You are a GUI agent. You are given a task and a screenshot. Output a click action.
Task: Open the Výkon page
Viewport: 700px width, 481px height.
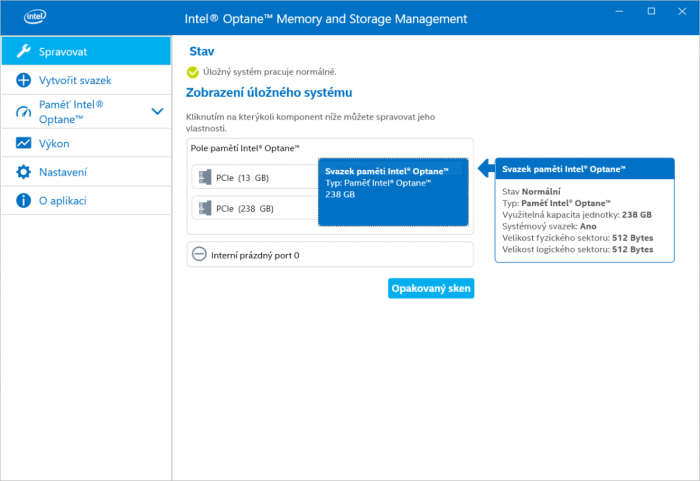point(53,144)
